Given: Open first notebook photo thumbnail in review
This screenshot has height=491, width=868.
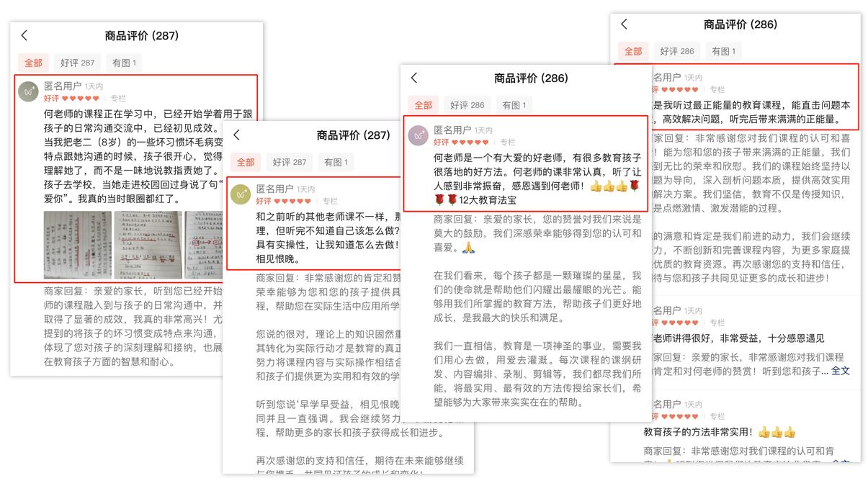Looking at the screenshot, I should tap(77, 245).
